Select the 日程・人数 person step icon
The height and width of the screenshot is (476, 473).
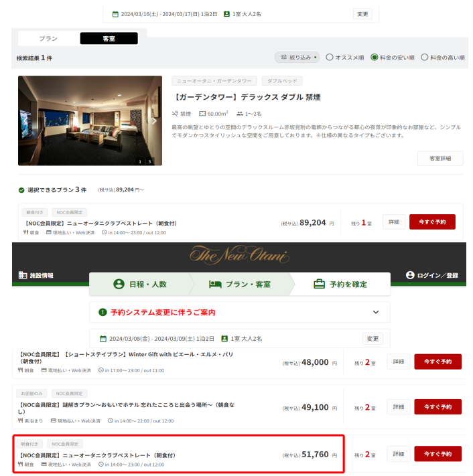click(119, 284)
